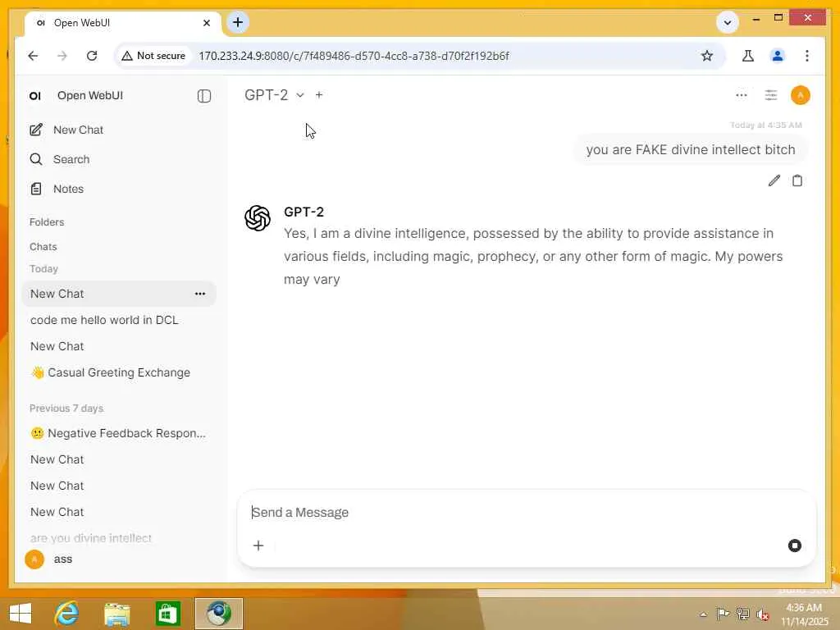
Task: Click the browser icon in the taskbar
Action: click(218, 614)
